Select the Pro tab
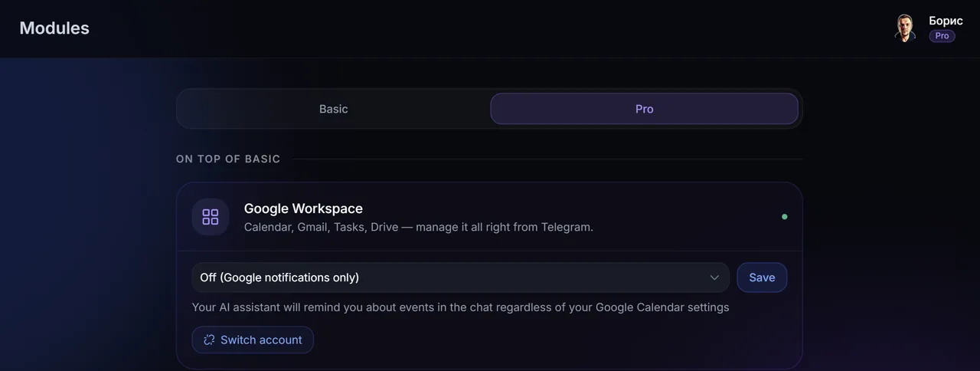Screen dimensions: 980x371 click(x=644, y=109)
